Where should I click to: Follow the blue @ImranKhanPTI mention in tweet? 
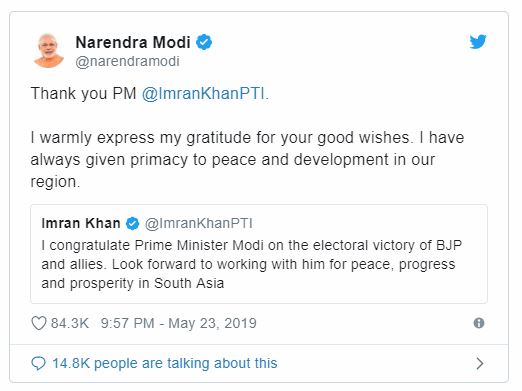click(x=205, y=93)
